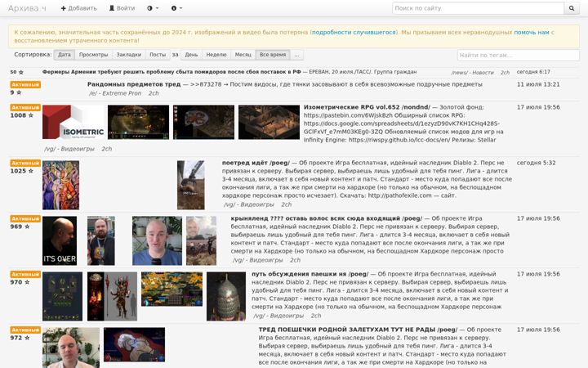Open крыняленд оставь волос thread
Screen dimensions: 588x368
326,218
